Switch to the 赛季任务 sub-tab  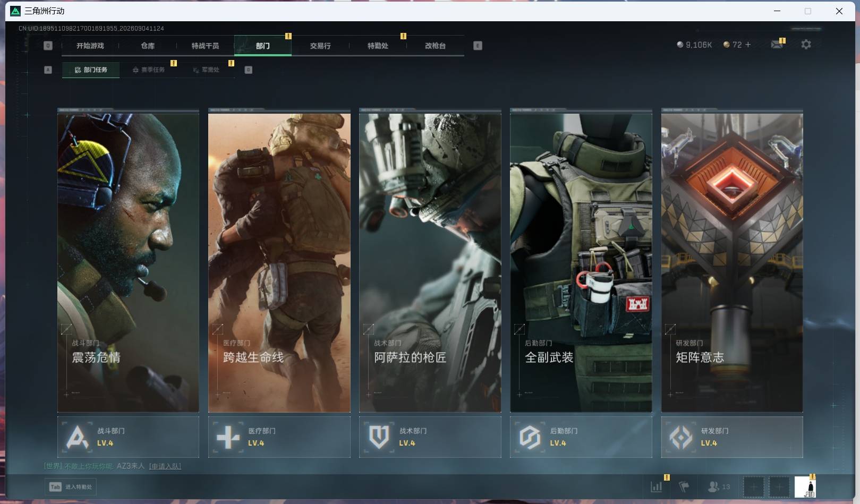[x=149, y=70]
